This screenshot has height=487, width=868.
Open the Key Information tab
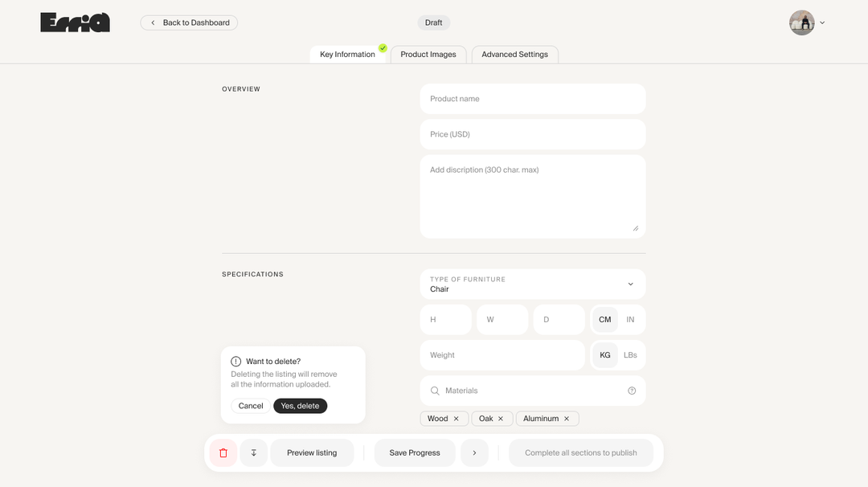pyautogui.click(x=348, y=54)
